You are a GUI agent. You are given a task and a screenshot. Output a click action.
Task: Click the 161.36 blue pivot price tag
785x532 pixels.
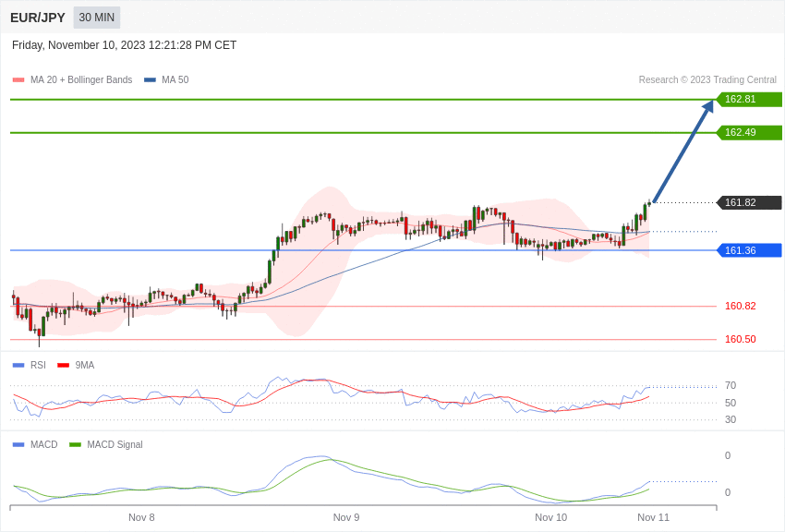[749, 250]
